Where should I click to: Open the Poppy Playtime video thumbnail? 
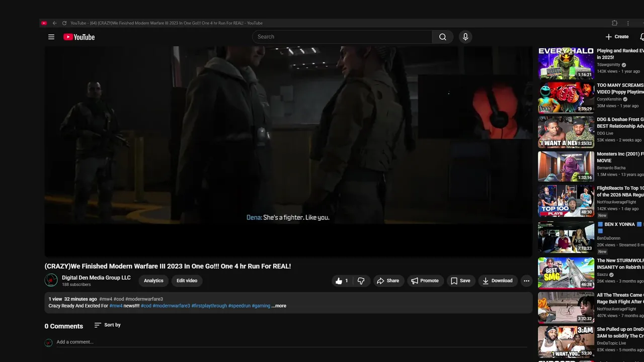566,98
